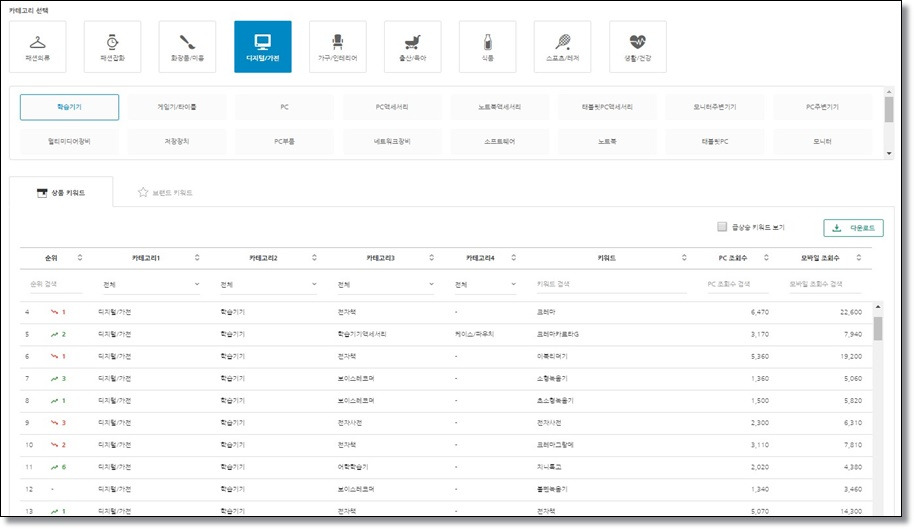Viewport: 914px width, 529px height.
Task: Open the 카테고리1 filter dropdown
Action: (x=151, y=284)
